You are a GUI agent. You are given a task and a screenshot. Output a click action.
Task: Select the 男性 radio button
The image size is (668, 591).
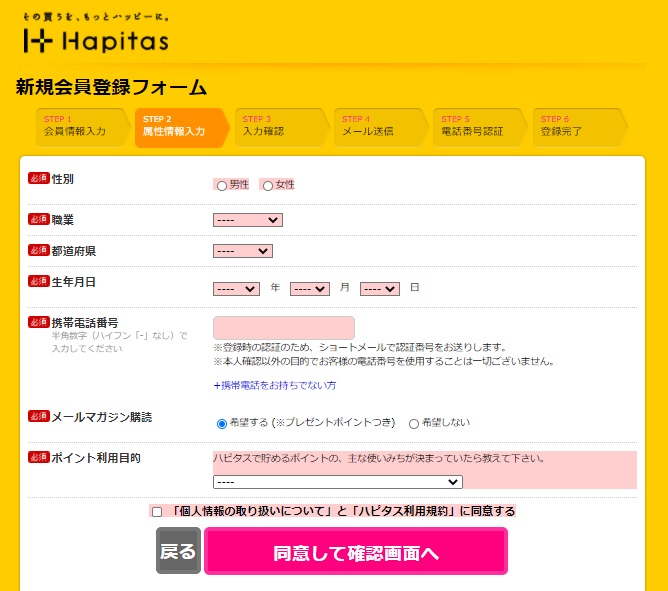(x=222, y=186)
